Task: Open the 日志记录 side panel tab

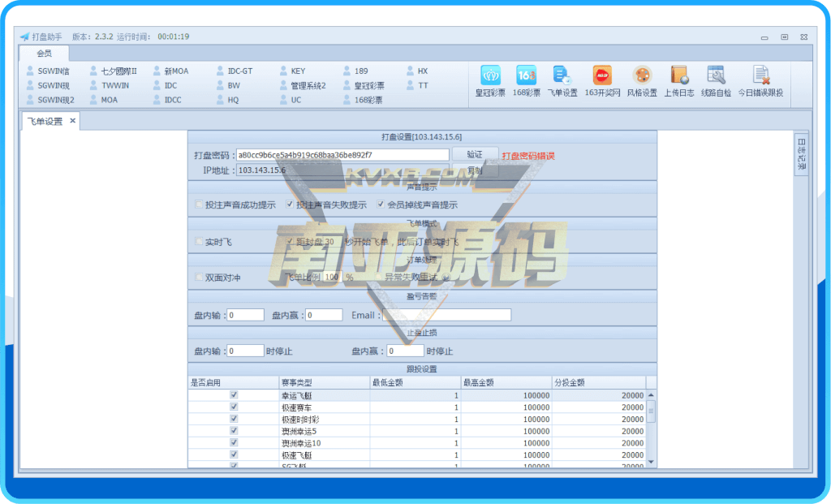Action: point(801,154)
